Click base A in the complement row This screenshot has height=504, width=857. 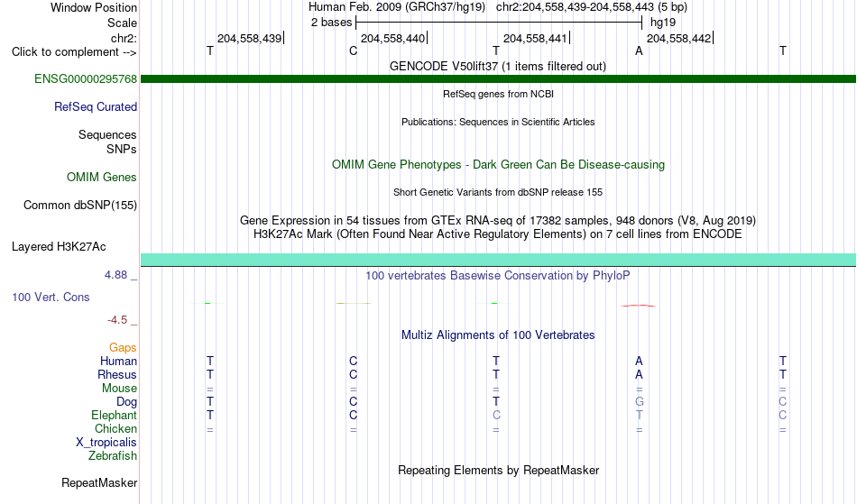point(639,51)
